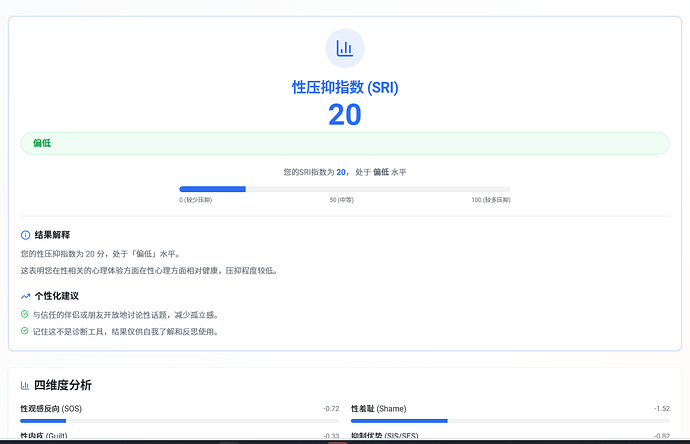Click the 100 (较多压抑) scale label
Viewport: 690px width, 444px height.
point(490,200)
